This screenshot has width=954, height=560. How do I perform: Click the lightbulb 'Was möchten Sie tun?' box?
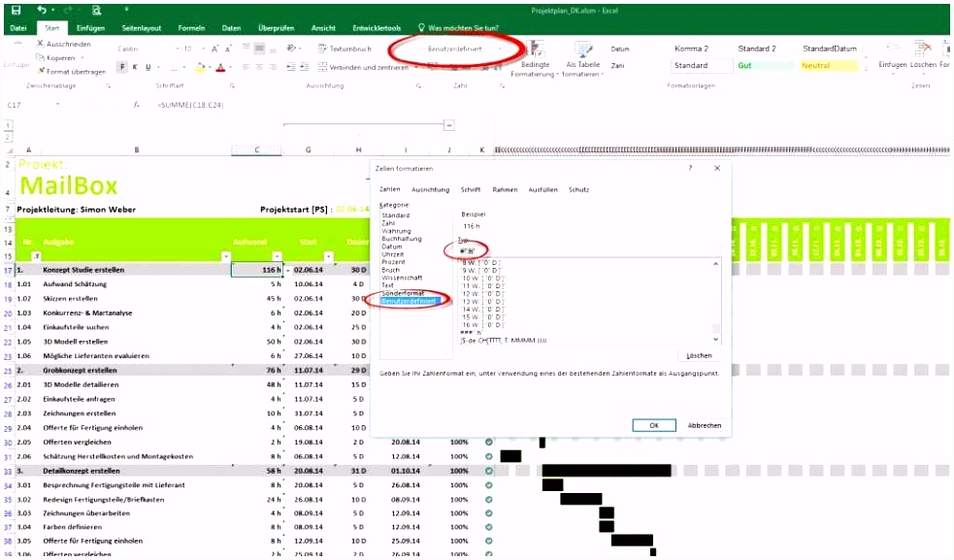click(x=458, y=28)
